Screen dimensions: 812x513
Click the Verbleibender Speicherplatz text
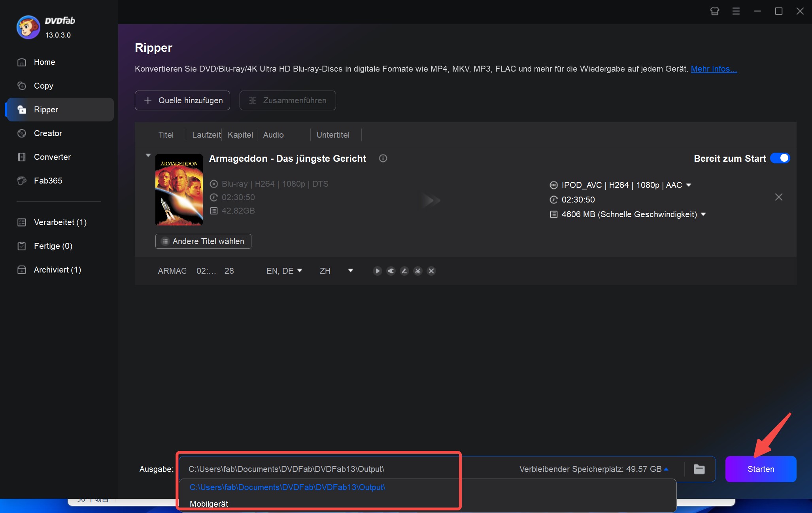591,469
